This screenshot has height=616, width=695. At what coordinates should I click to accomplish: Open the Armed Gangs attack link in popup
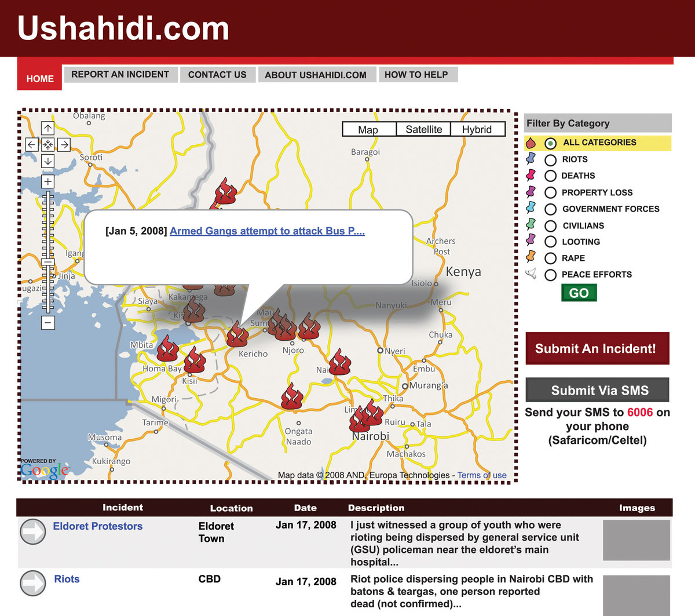(267, 231)
